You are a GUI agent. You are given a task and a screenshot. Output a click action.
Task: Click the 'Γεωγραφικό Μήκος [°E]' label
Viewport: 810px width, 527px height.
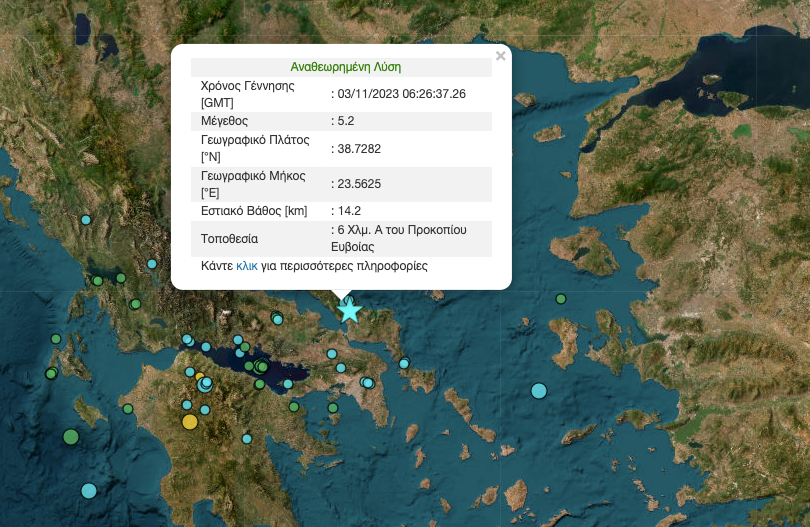point(253,184)
